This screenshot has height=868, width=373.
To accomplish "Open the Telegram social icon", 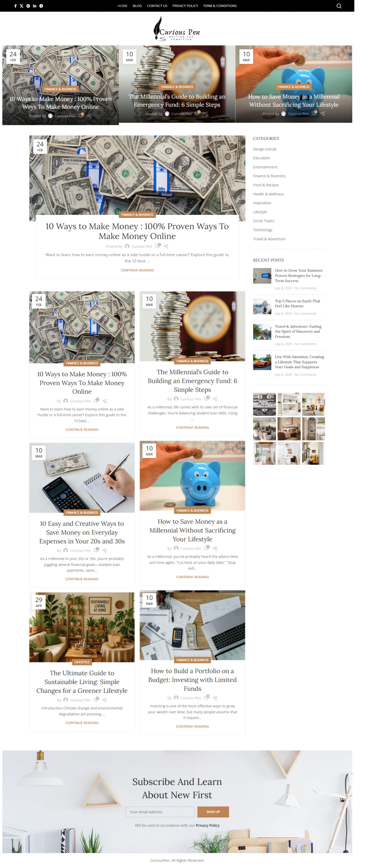I will tap(41, 6).
